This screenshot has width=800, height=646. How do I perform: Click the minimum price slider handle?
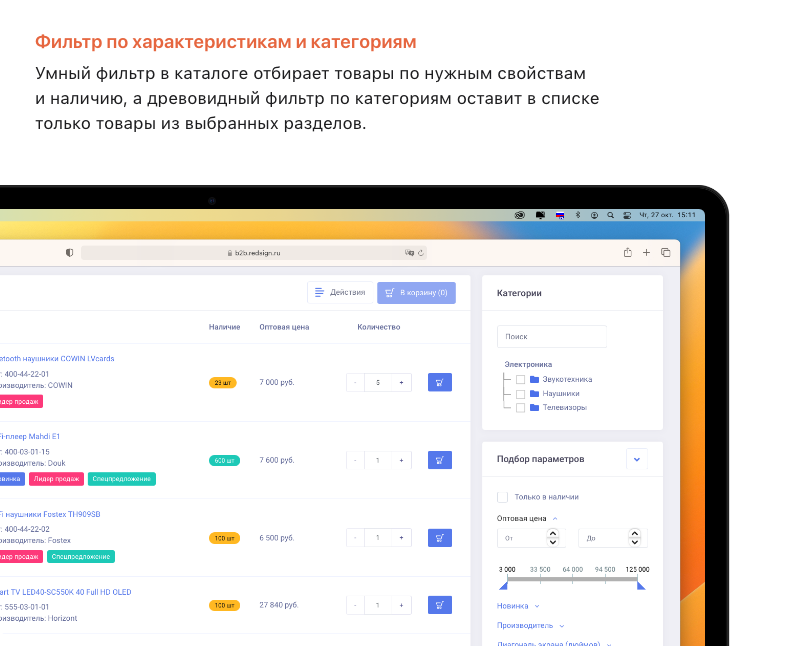[504, 585]
